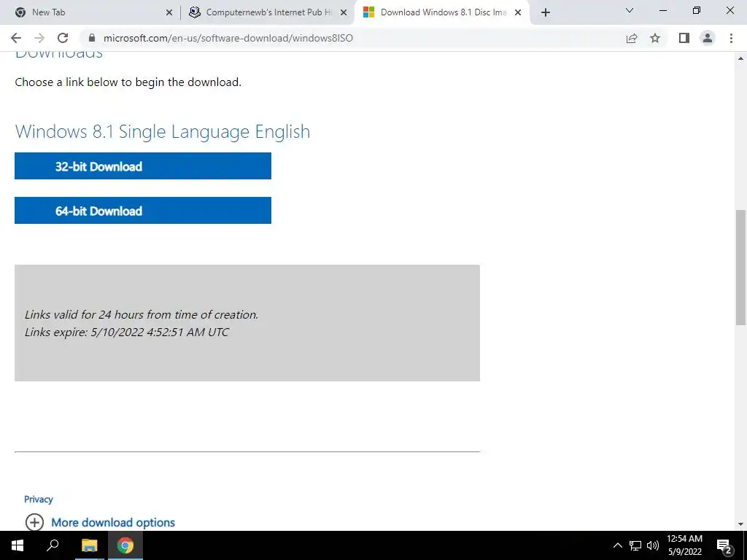Close Download Windows 8.1 tab
The height and width of the screenshot is (560, 747).
pos(518,12)
